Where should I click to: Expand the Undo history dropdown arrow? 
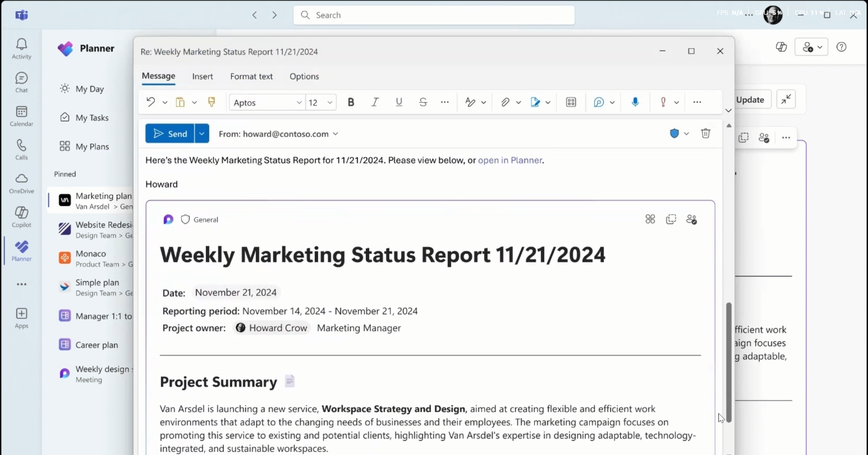click(x=165, y=103)
